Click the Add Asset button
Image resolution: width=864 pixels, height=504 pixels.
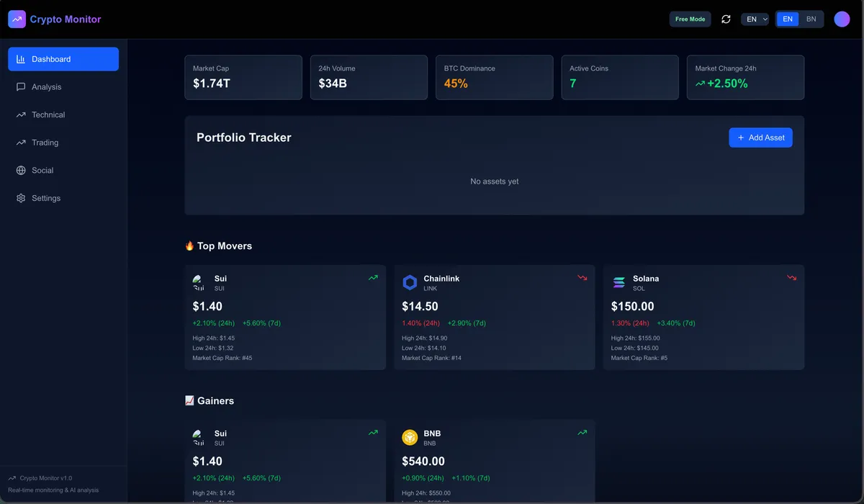[760, 138]
